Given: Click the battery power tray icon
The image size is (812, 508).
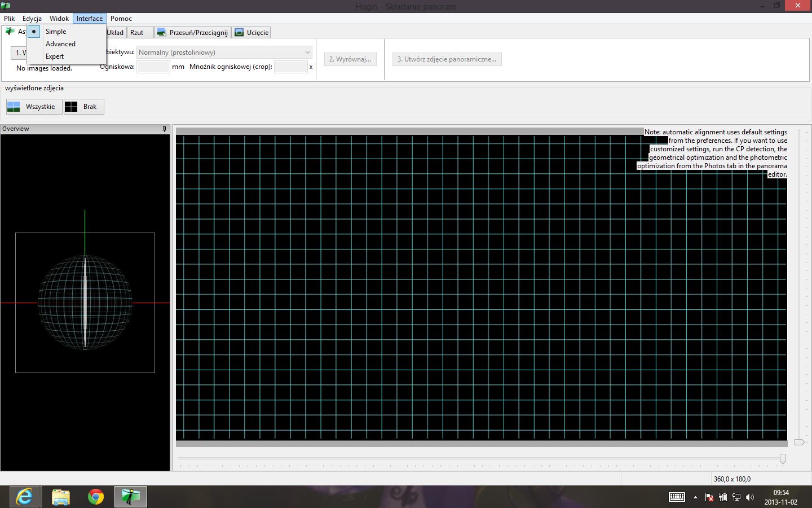Looking at the screenshot, I should (723, 497).
